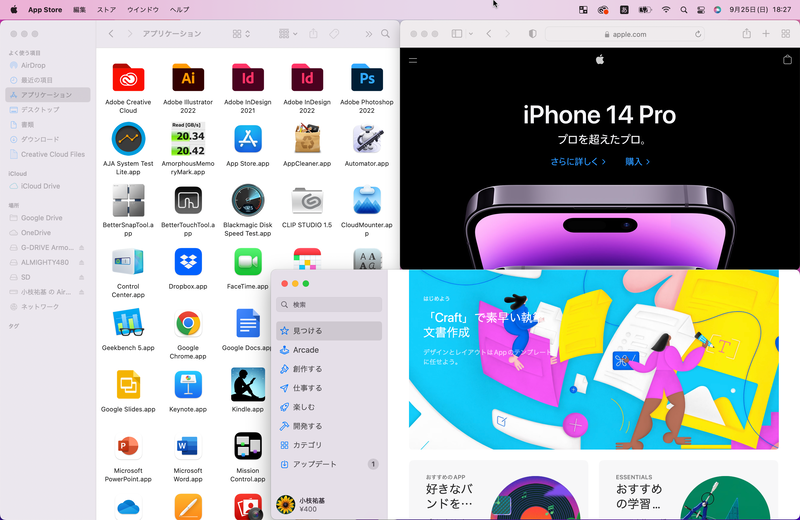Open Safari new tab plus button
Image resolution: width=800 pixels, height=520 pixels.
pyautogui.click(x=766, y=34)
